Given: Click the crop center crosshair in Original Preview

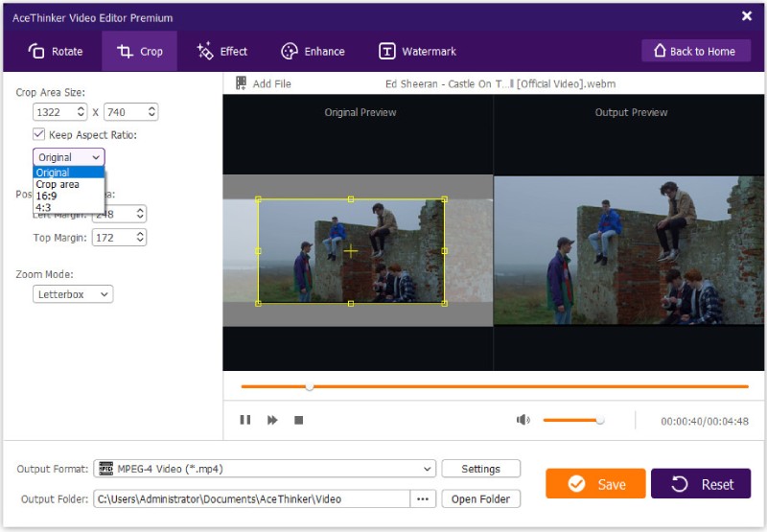Looking at the screenshot, I should (x=351, y=251).
